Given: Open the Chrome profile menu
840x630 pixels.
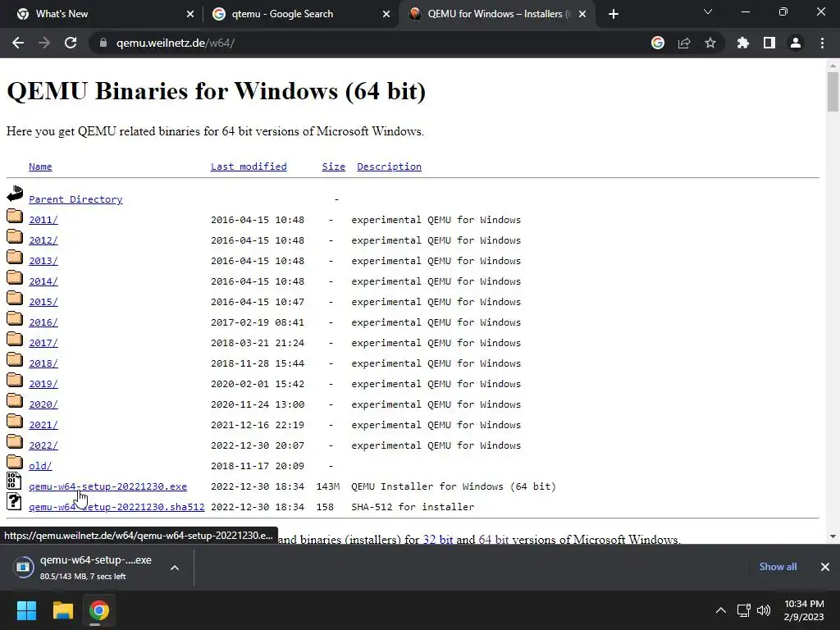Looking at the screenshot, I should pyautogui.click(x=796, y=43).
